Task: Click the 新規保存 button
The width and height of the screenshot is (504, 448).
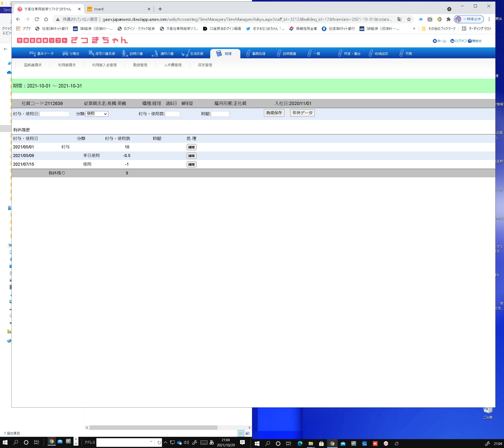Action: (x=274, y=113)
